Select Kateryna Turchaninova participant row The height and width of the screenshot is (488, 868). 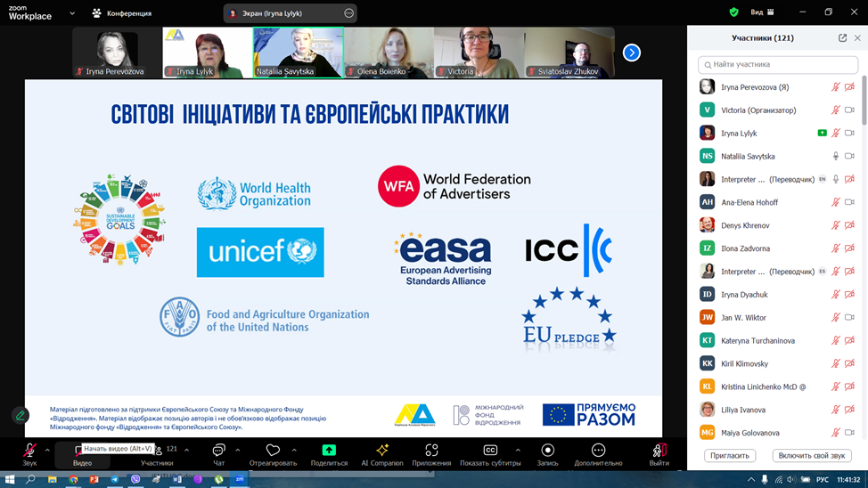pos(778,340)
